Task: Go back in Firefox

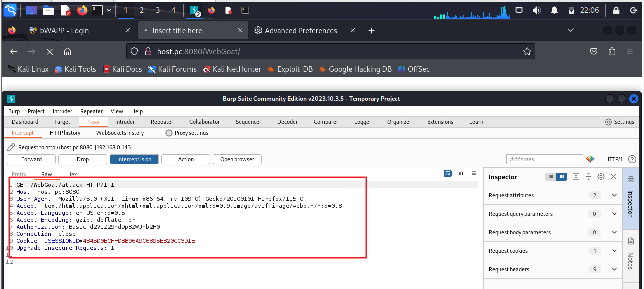Action: pos(14,51)
